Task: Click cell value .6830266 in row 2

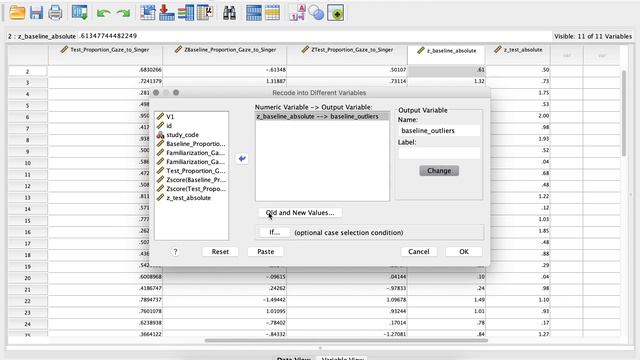Action: (105, 70)
